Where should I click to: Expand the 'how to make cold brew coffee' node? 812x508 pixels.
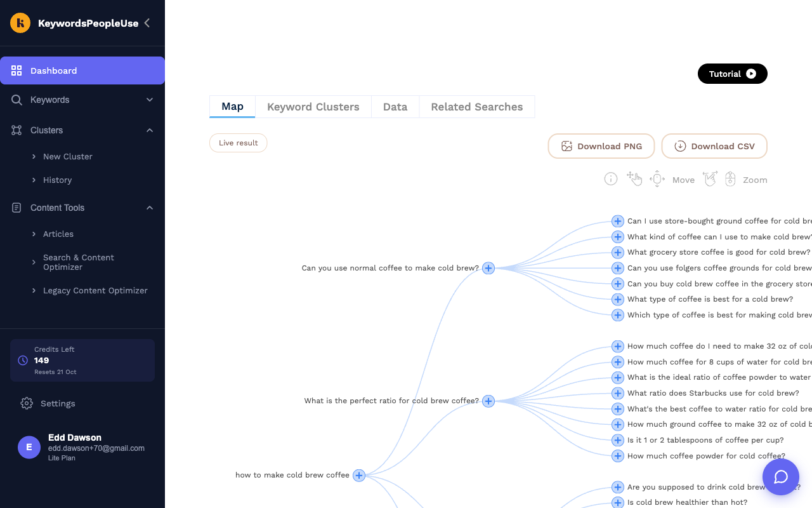359,475
